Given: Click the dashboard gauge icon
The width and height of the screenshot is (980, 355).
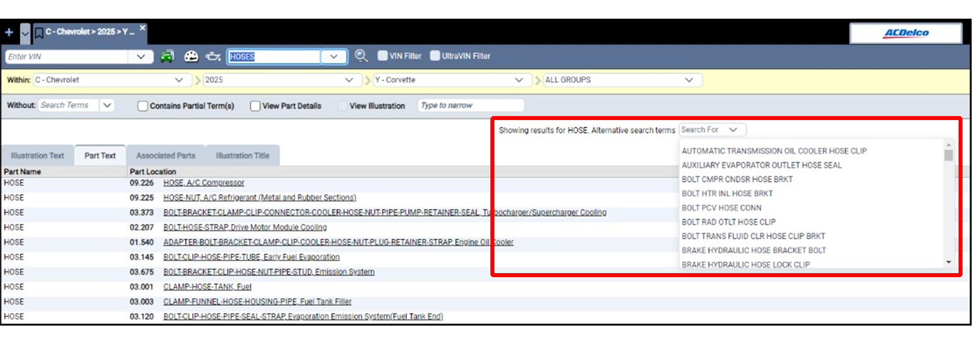Looking at the screenshot, I should pos(191,56).
